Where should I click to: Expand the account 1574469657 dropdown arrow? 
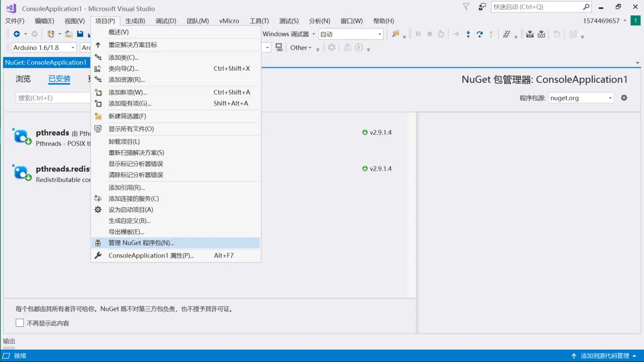(625, 20)
